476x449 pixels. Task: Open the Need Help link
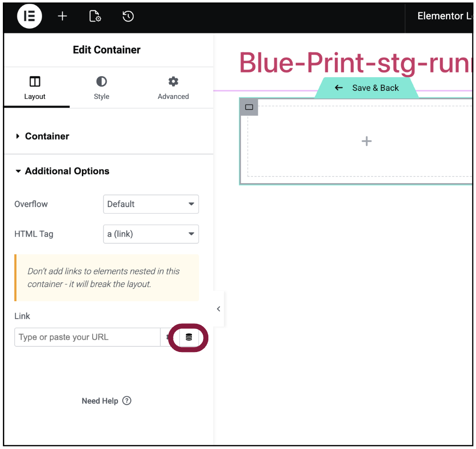click(106, 401)
